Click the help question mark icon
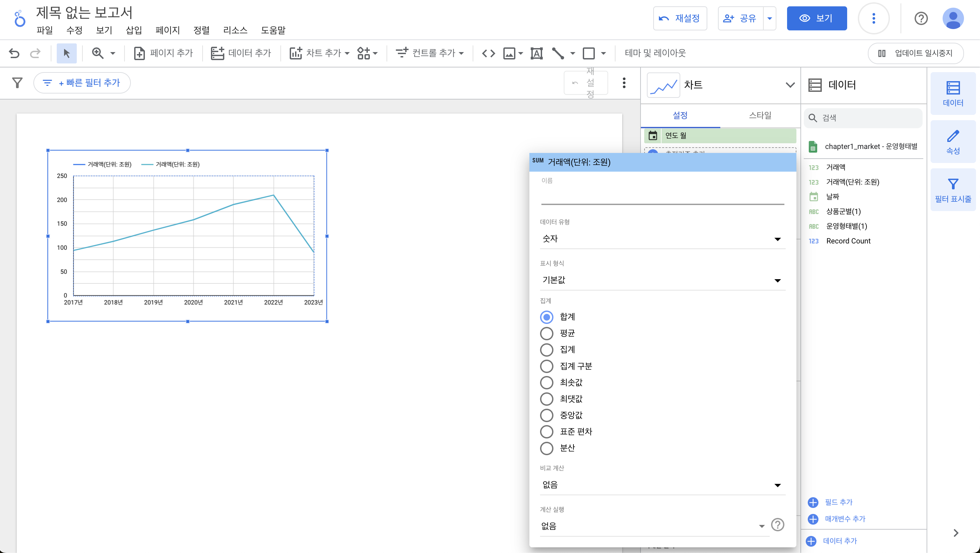980x553 pixels. (x=921, y=18)
